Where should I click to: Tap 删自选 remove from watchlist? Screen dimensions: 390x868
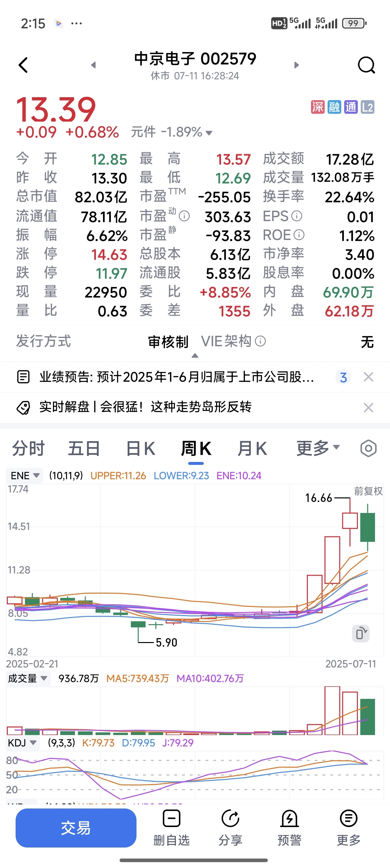[171, 829]
